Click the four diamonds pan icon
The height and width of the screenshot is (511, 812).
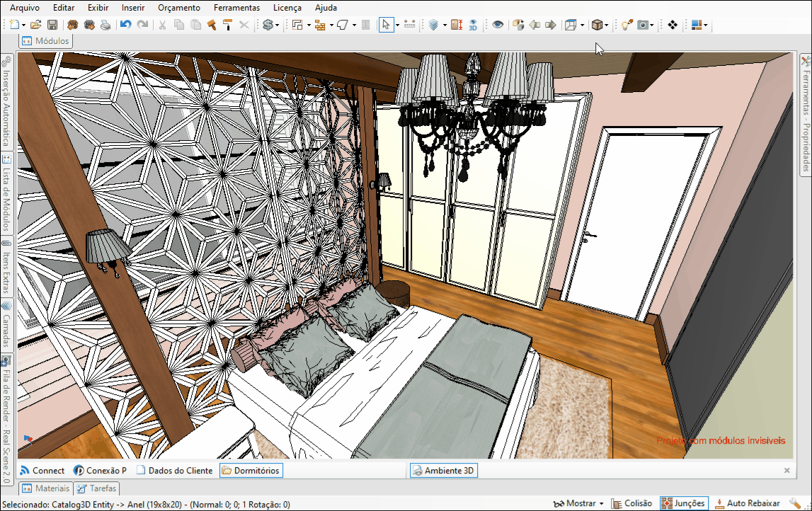(672, 25)
